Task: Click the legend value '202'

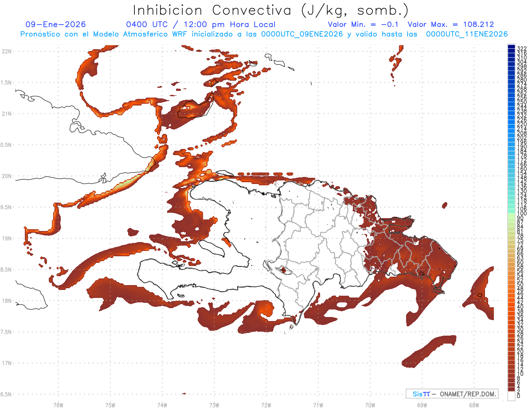Action: tap(522, 137)
